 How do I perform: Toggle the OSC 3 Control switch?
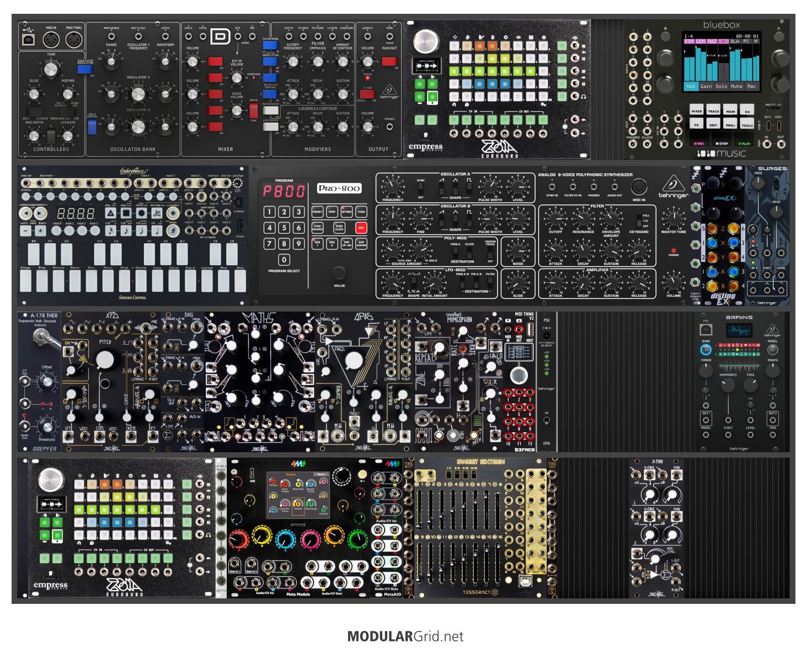click(92, 127)
